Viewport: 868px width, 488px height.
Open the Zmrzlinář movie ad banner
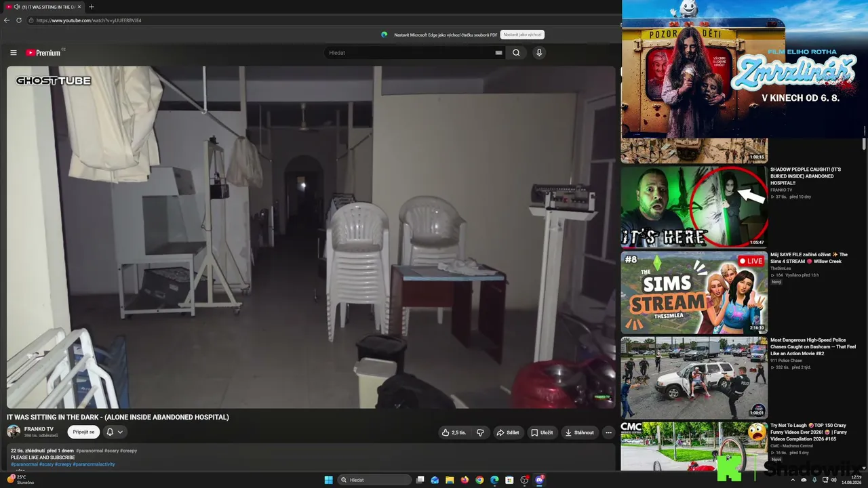744,69
